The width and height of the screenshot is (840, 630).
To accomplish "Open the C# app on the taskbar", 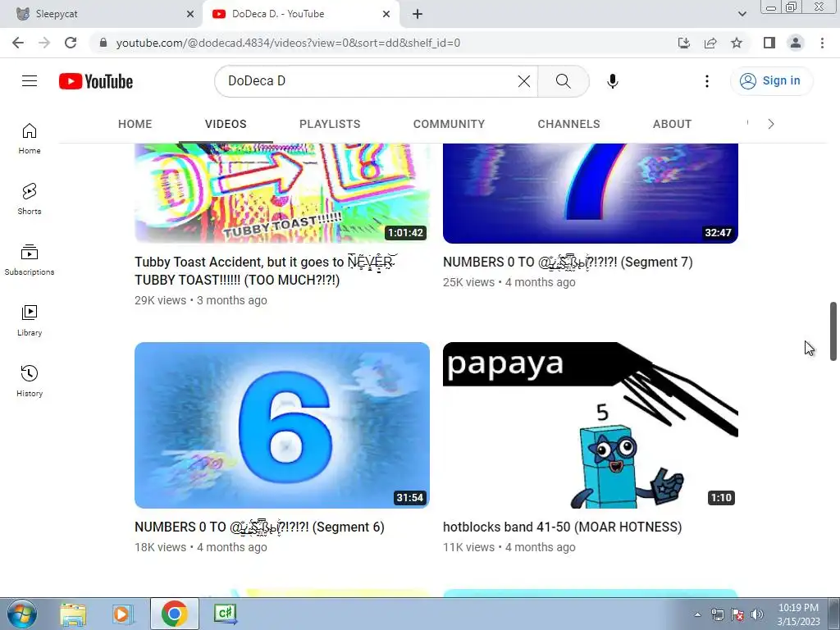I will (226, 614).
